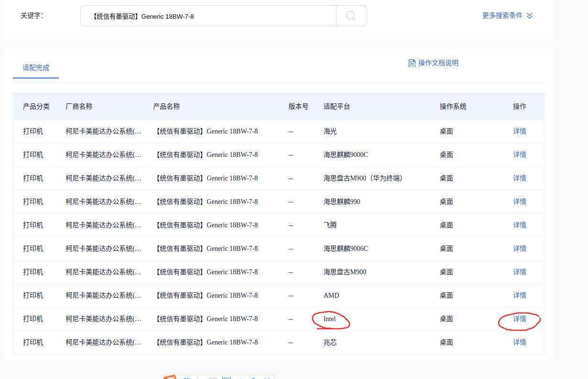The image size is (588, 379).
Task: Select Generic 18BW-7-8 product in 海光 row
Action: (x=206, y=131)
